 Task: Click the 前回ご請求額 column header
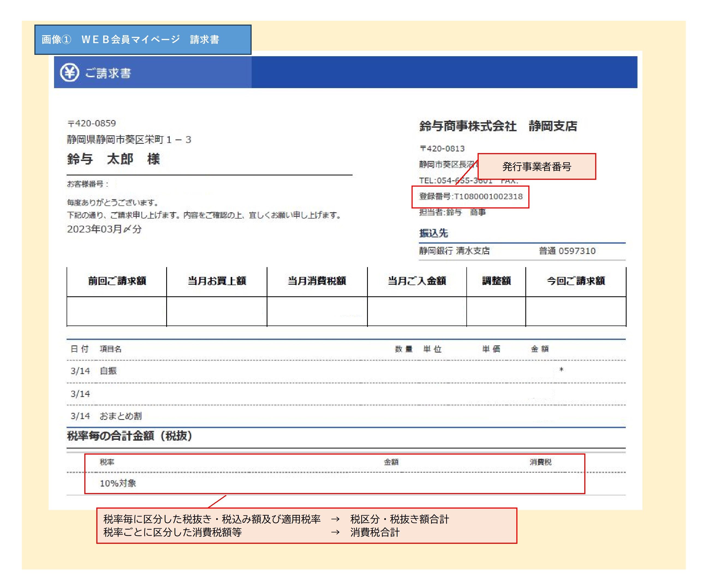pos(117,281)
